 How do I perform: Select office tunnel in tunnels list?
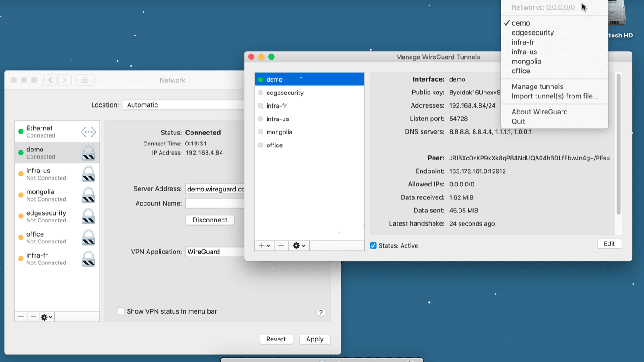click(309, 145)
